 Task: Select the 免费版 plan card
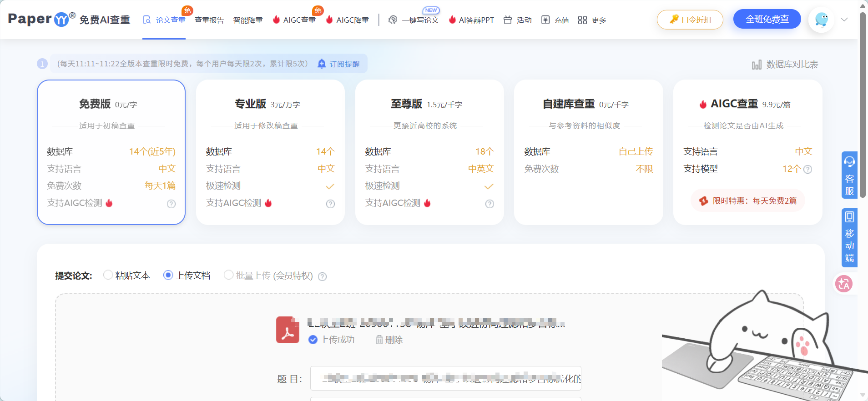point(111,152)
